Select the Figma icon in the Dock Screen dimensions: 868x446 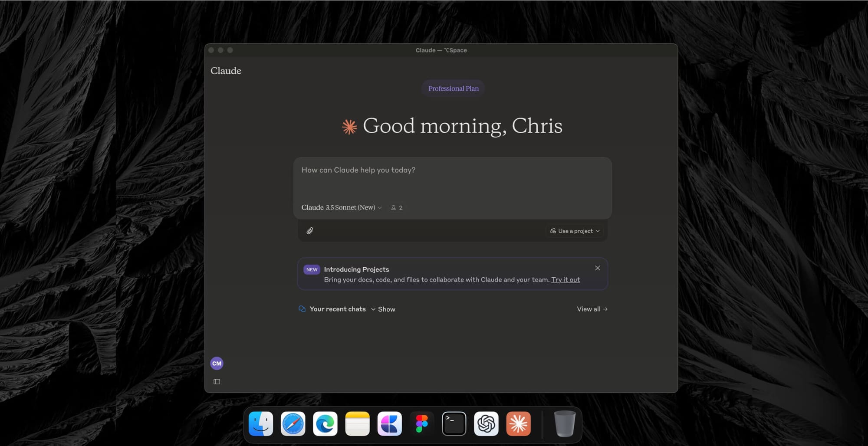click(x=421, y=424)
